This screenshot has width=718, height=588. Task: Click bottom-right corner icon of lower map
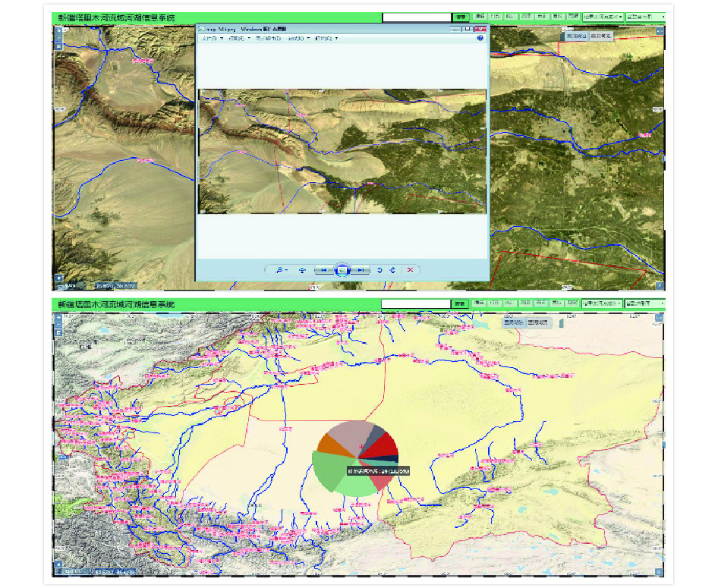click(x=660, y=572)
